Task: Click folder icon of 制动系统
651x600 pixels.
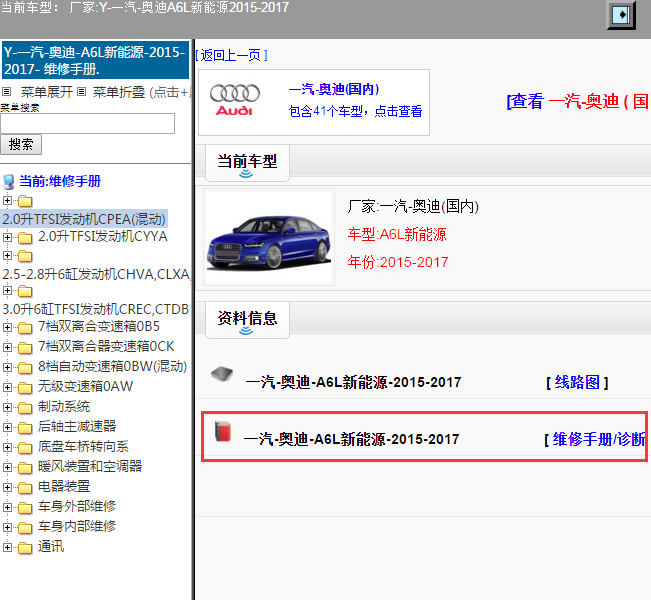Action: 25,408
